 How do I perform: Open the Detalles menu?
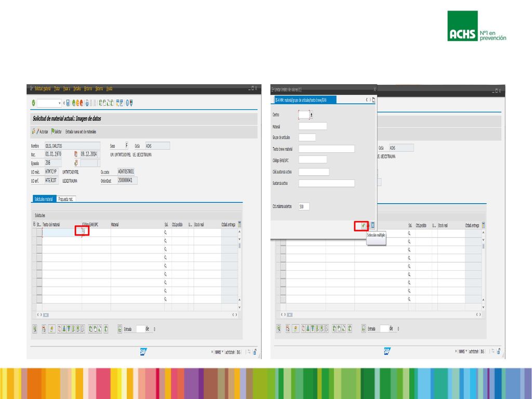(x=77, y=88)
